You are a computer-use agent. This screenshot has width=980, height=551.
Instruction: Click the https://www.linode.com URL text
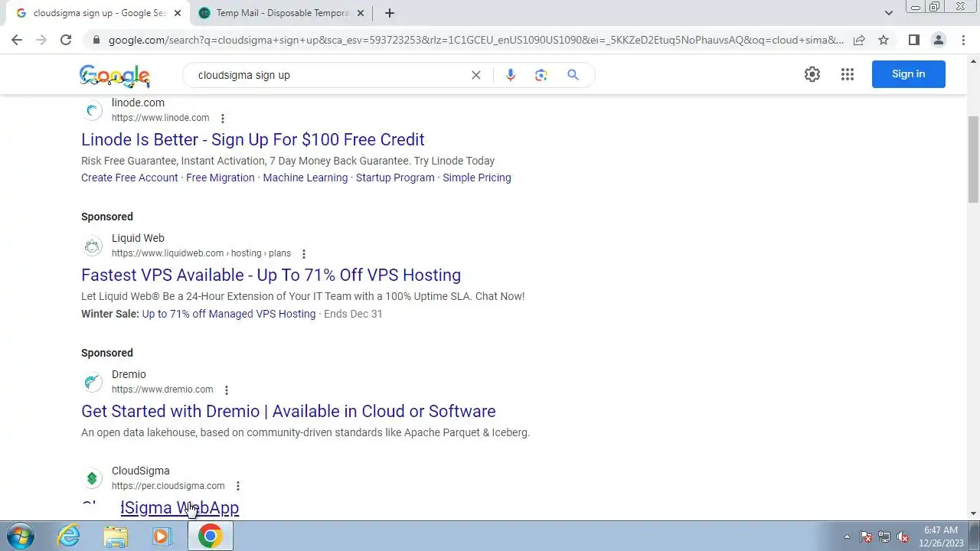(x=160, y=118)
